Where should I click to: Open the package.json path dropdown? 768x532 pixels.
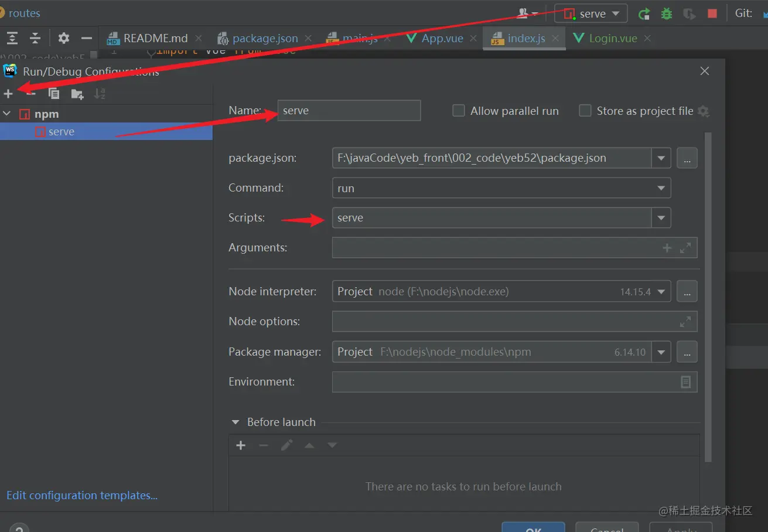[x=661, y=158]
